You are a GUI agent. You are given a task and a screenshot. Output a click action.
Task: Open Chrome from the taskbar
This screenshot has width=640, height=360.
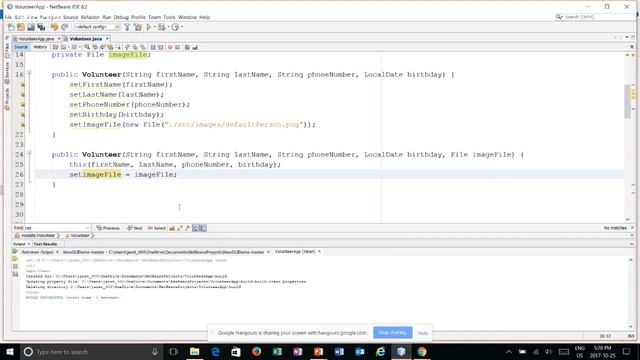422,351
